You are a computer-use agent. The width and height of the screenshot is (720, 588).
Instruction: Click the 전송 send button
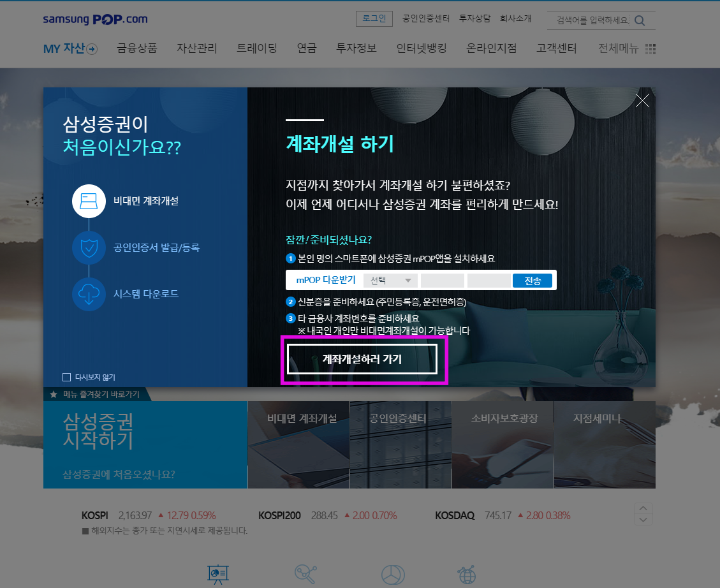pyautogui.click(x=533, y=281)
